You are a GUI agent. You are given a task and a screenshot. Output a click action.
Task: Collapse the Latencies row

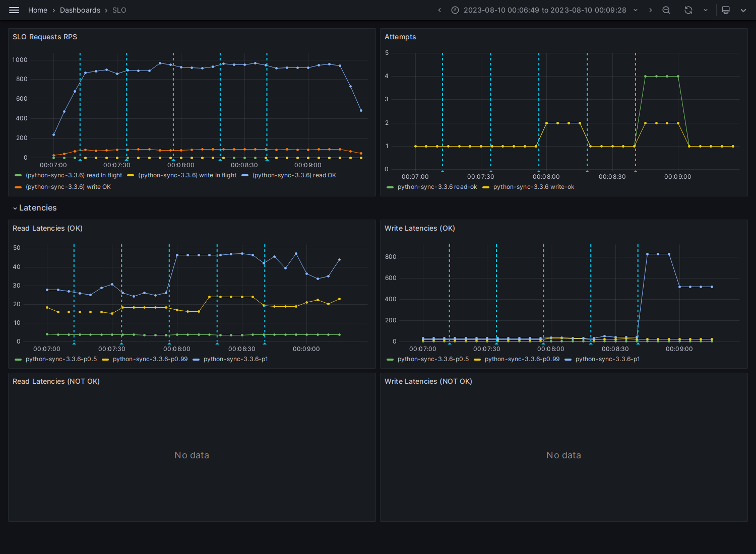coord(35,208)
